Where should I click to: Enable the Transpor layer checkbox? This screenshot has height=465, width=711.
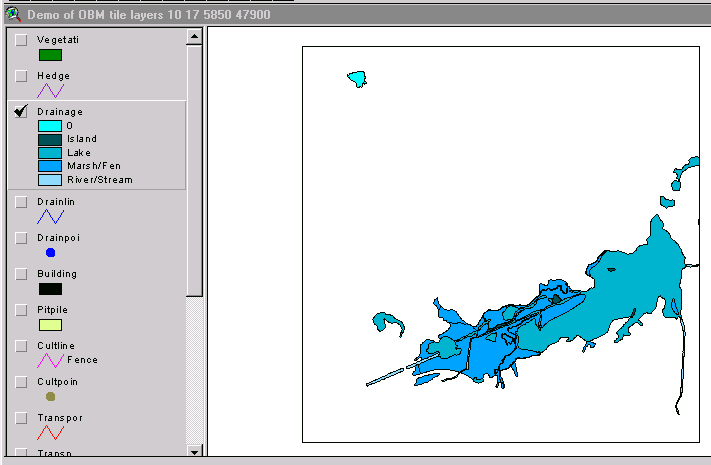tap(21, 418)
